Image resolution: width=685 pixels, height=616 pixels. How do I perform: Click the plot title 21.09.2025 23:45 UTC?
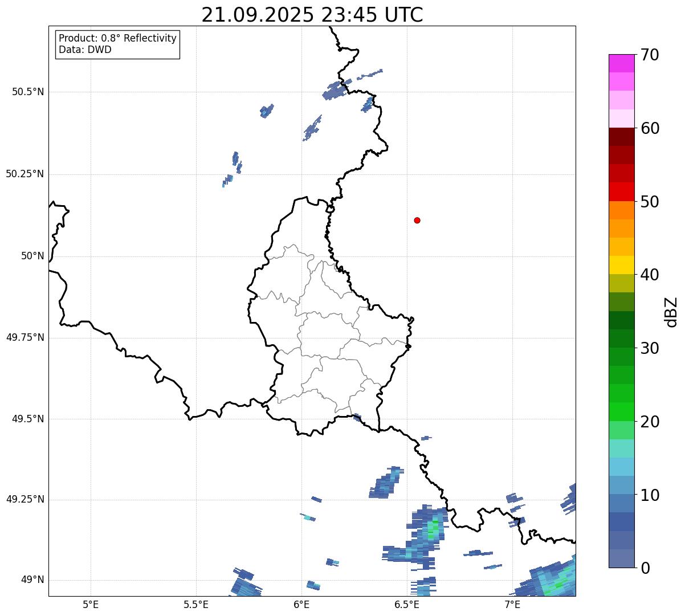[x=312, y=15]
